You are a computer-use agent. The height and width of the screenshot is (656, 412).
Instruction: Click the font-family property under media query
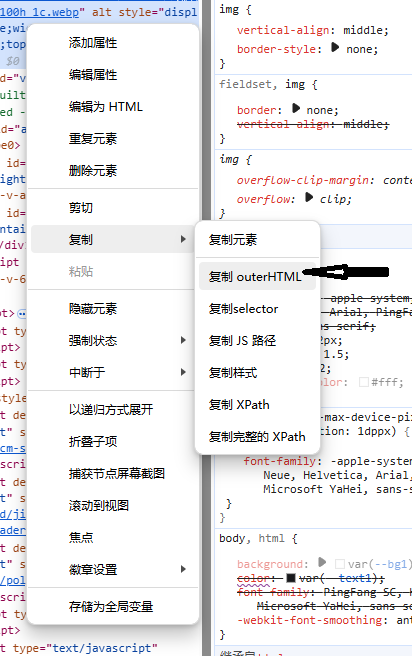coord(280,461)
